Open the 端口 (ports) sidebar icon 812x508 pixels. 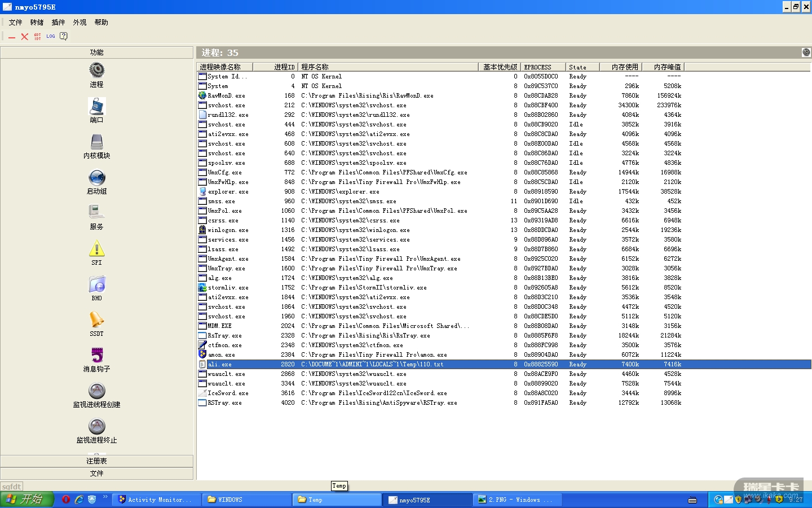(97, 106)
